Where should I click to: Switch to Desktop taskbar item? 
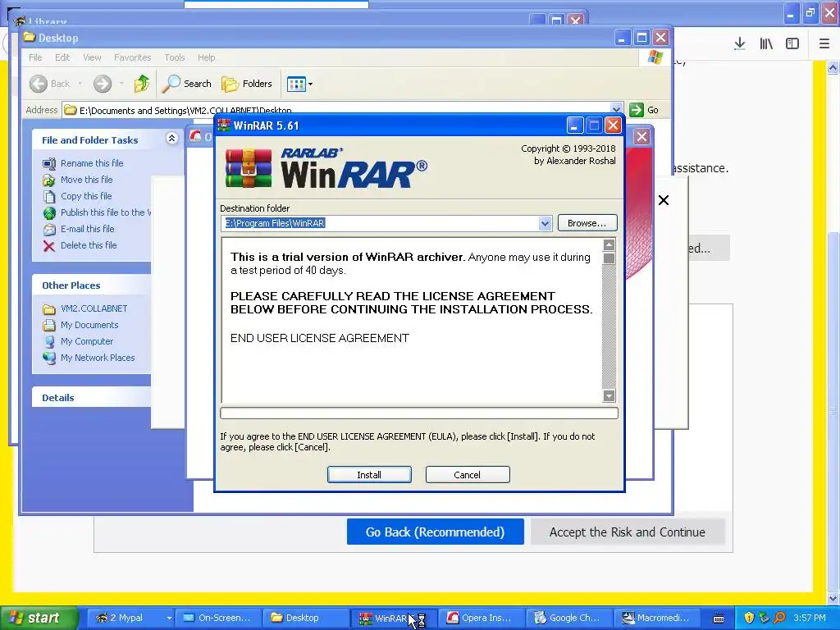click(307, 618)
